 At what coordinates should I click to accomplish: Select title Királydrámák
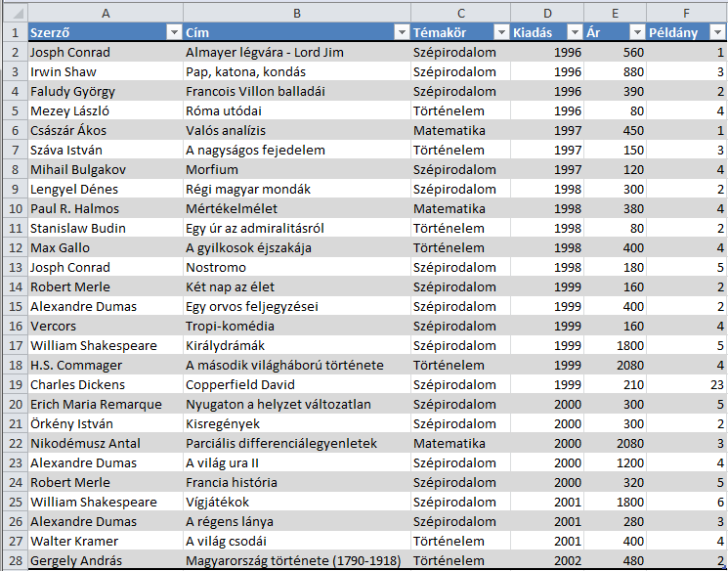pos(297,346)
